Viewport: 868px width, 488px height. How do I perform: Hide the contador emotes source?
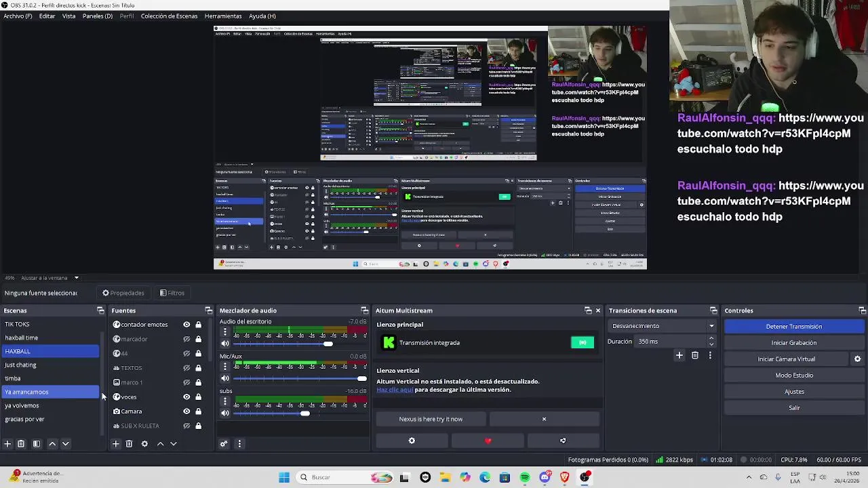(186, 325)
